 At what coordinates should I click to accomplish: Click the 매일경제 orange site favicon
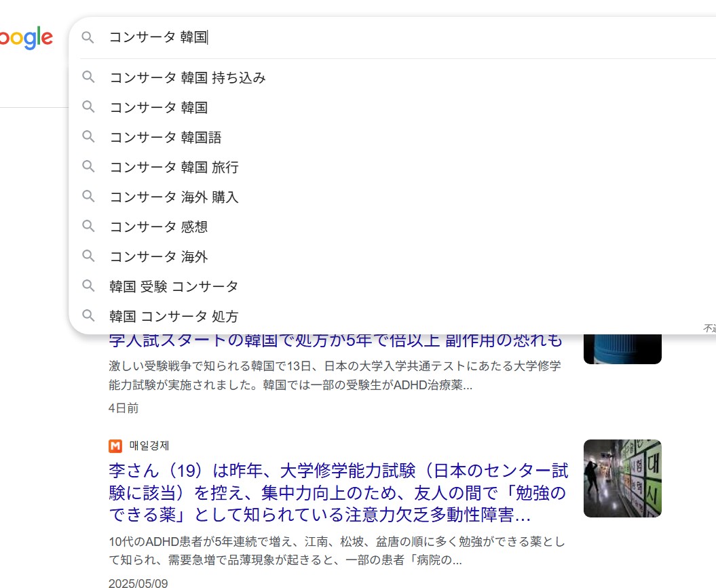click(x=115, y=446)
